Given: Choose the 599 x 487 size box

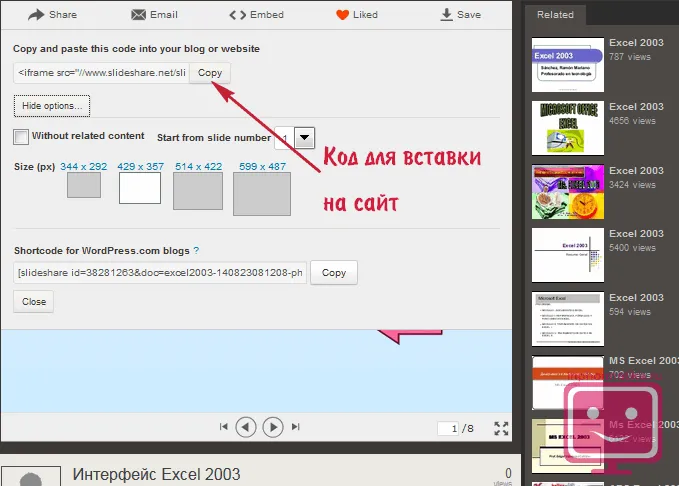Looking at the screenshot, I should click(x=262, y=194).
